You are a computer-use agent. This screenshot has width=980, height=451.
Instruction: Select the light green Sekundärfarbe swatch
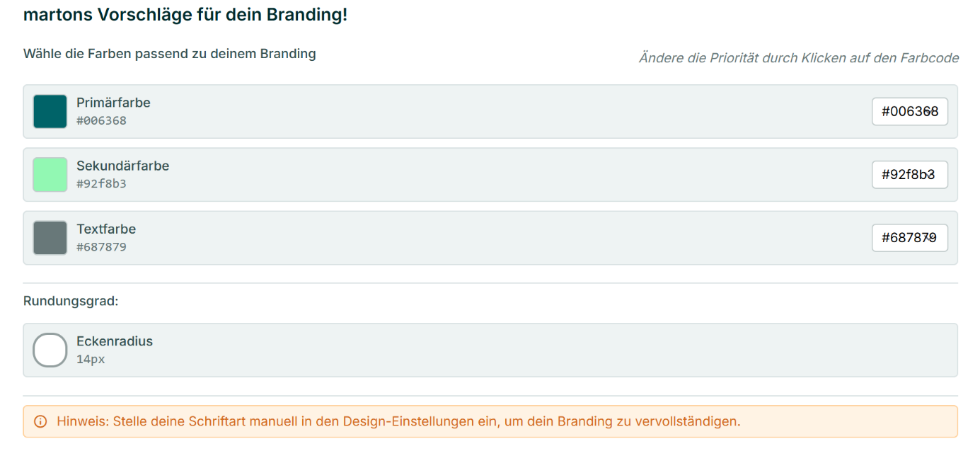50,175
